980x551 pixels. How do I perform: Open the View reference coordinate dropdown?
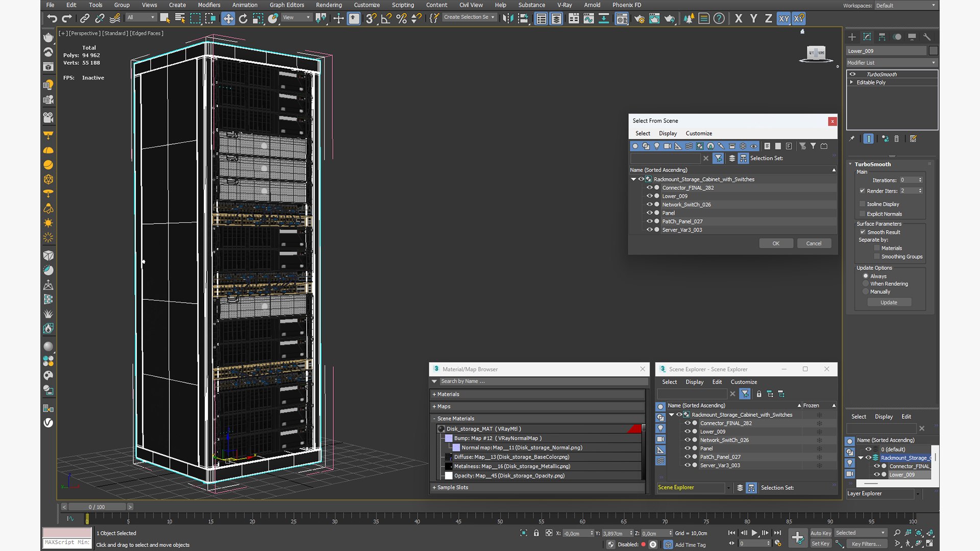click(297, 17)
